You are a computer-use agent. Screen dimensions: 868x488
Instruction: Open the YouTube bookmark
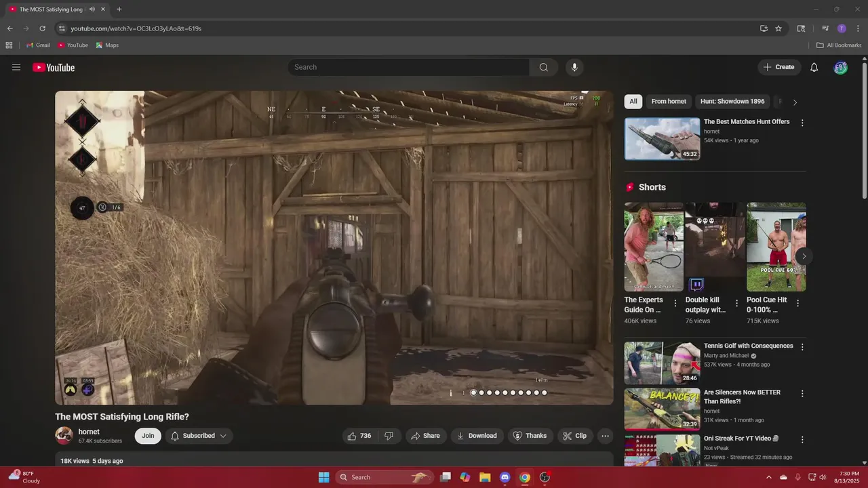tap(73, 45)
